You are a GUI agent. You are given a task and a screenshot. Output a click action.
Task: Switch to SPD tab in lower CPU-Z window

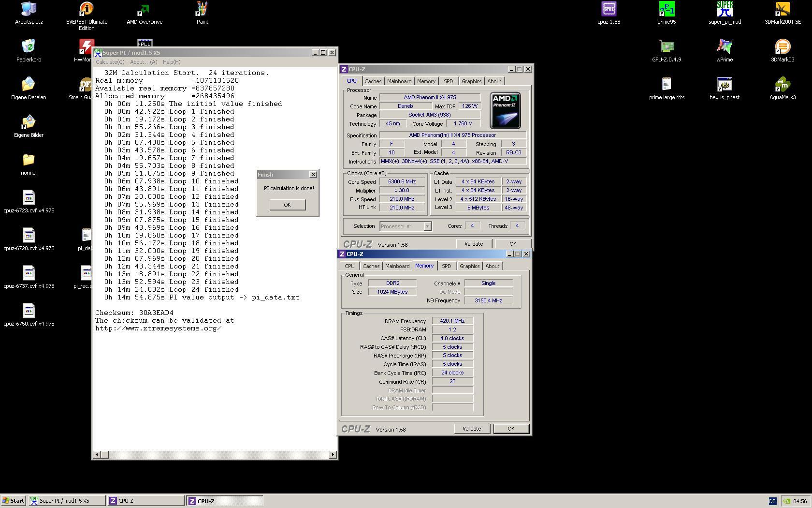click(447, 266)
